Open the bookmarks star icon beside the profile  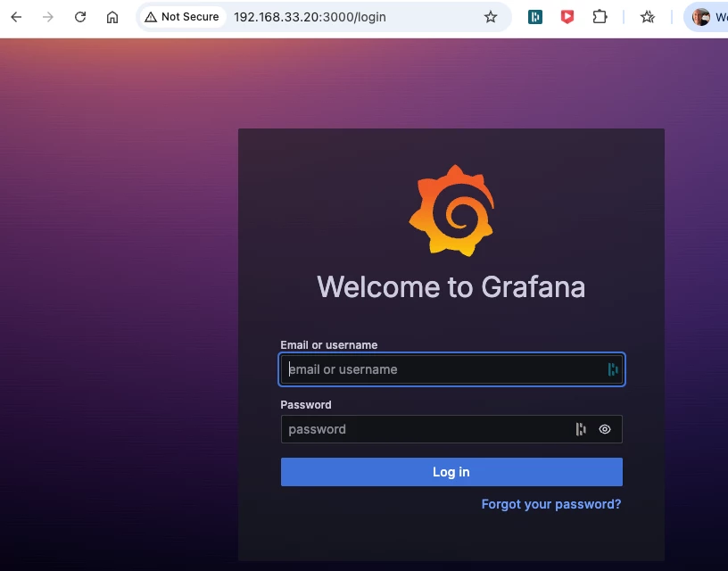(648, 17)
